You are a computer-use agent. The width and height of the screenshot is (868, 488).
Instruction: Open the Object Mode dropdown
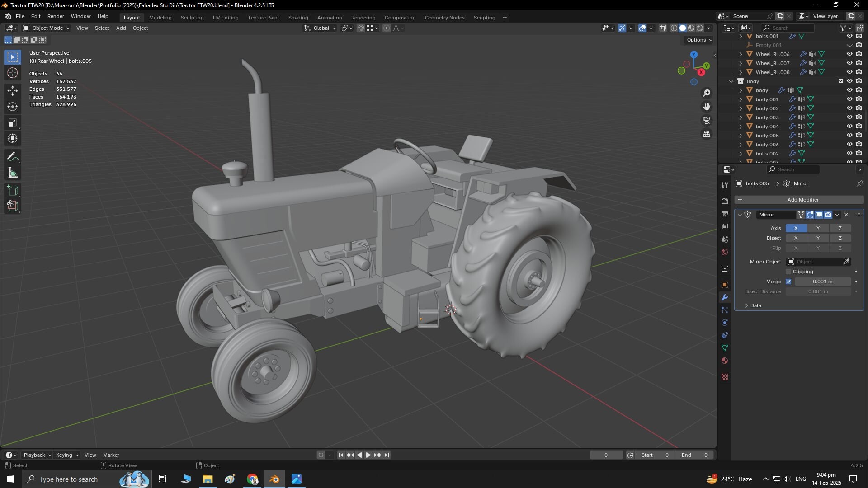tap(47, 28)
